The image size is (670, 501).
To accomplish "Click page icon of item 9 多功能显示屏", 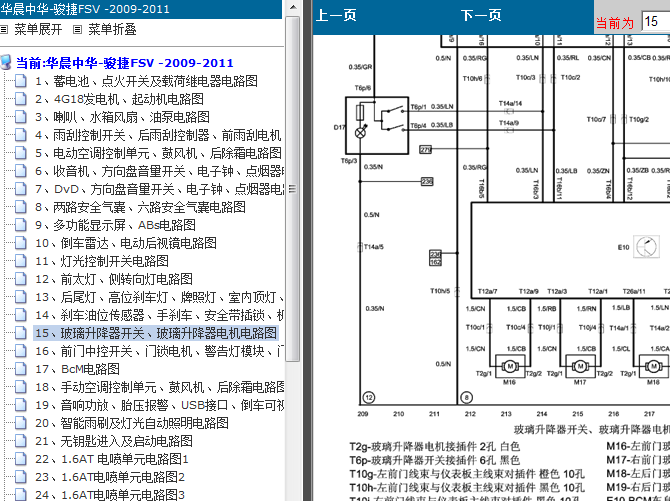I will click(x=21, y=224).
